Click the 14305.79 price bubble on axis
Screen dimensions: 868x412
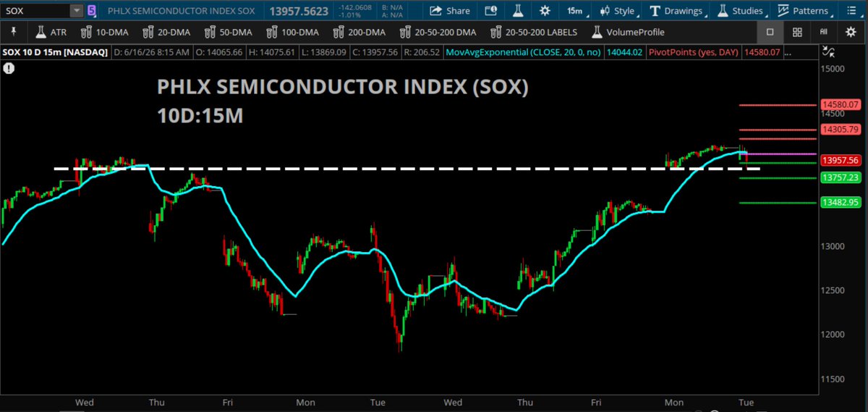point(841,130)
